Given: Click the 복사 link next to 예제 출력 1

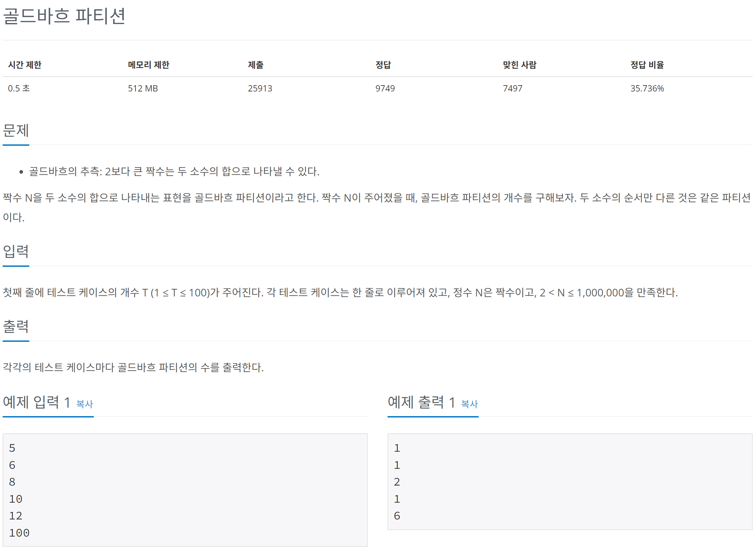Looking at the screenshot, I should [x=469, y=404].
